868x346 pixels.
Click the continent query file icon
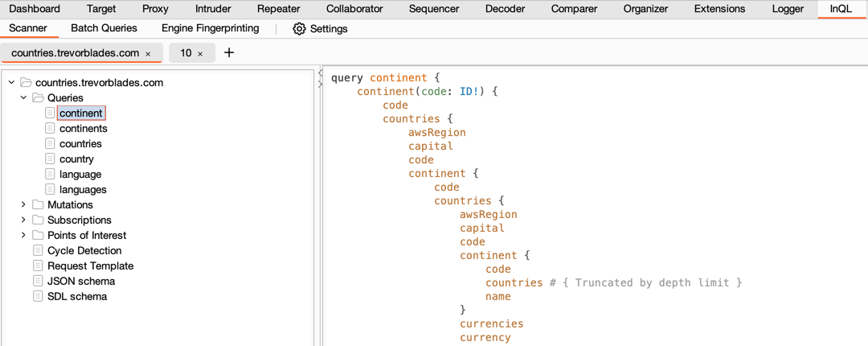pyautogui.click(x=51, y=113)
